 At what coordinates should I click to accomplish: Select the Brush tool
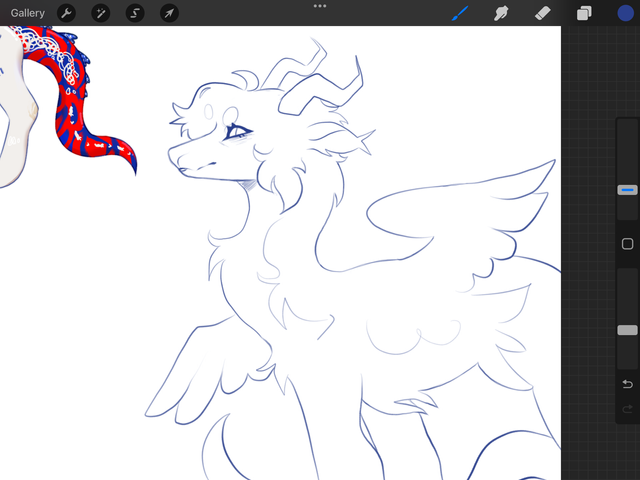[x=460, y=13]
